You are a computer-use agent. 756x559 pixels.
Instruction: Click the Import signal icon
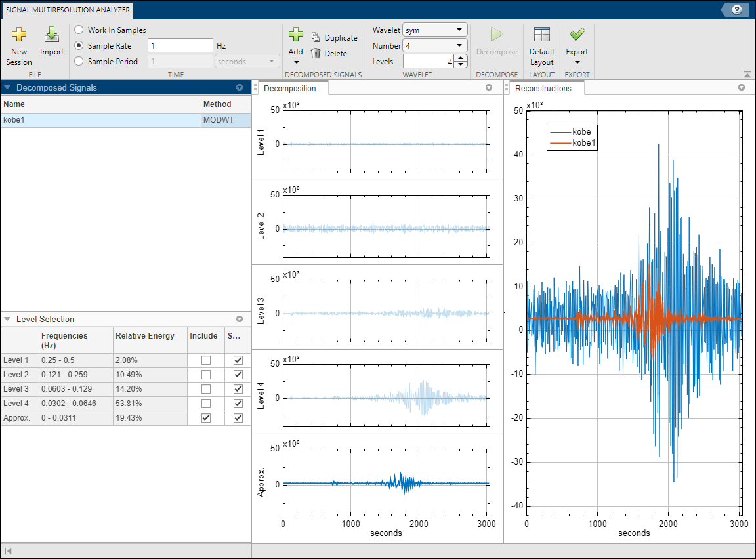click(52, 36)
